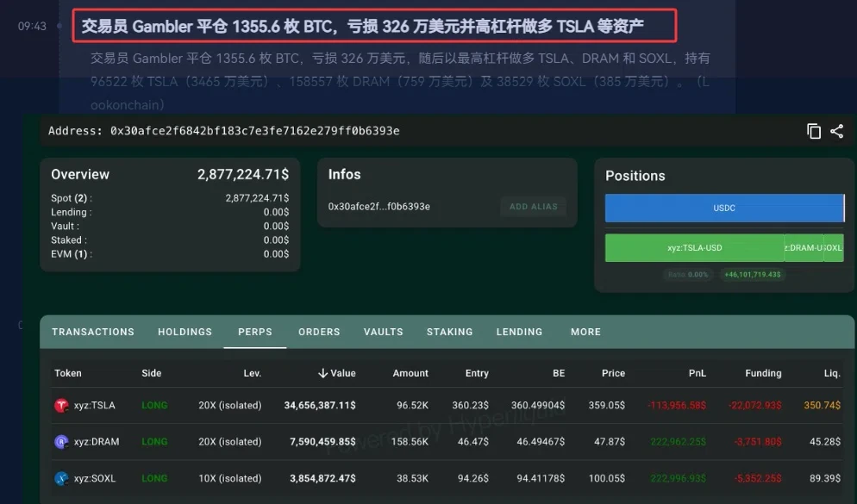
Task: Select the PERPS tab
Action: click(254, 332)
